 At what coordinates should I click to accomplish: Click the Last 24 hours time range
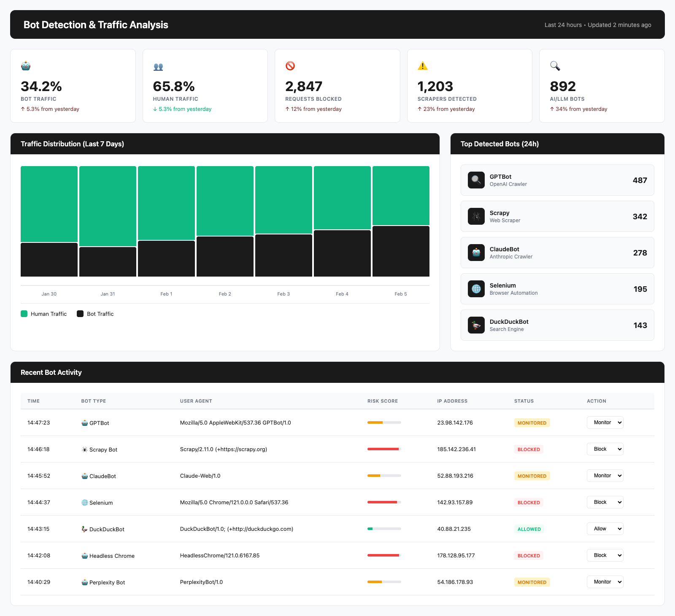pos(563,25)
